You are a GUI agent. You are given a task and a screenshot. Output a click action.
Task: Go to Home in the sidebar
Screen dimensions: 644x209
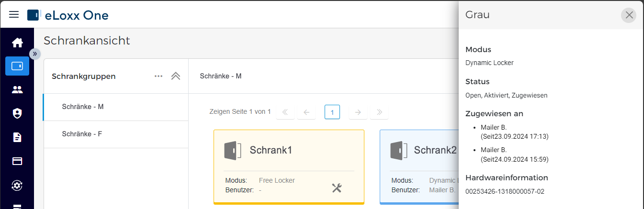coord(17,43)
